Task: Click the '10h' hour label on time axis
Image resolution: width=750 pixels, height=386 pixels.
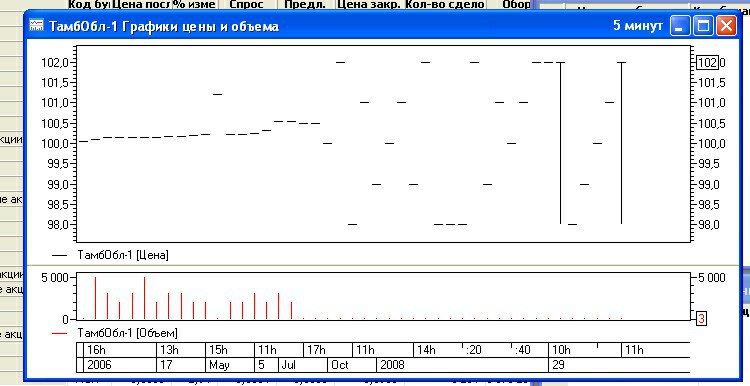Action: 562,350
